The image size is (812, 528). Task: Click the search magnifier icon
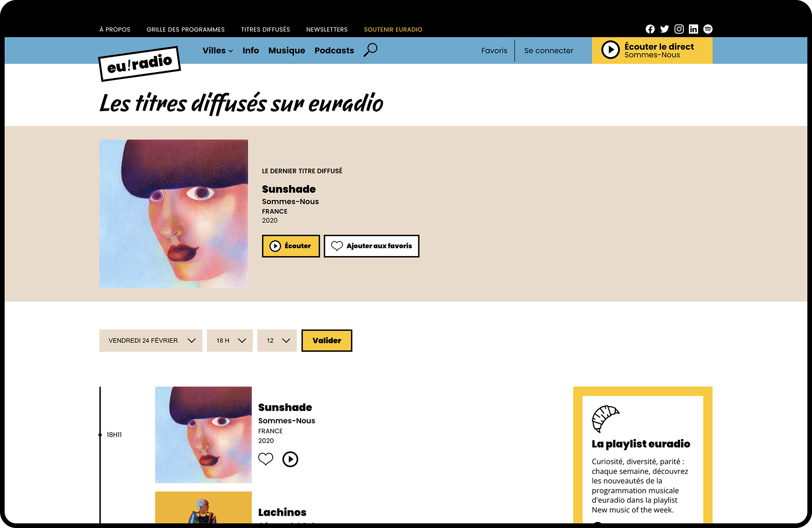(x=370, y=50)
